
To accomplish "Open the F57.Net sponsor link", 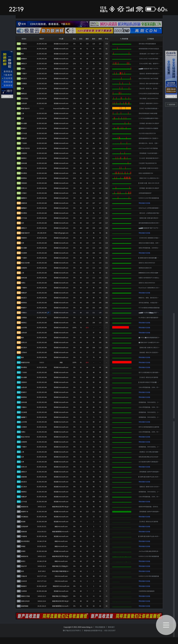I will pyautogui.click(x=149, y=308).
